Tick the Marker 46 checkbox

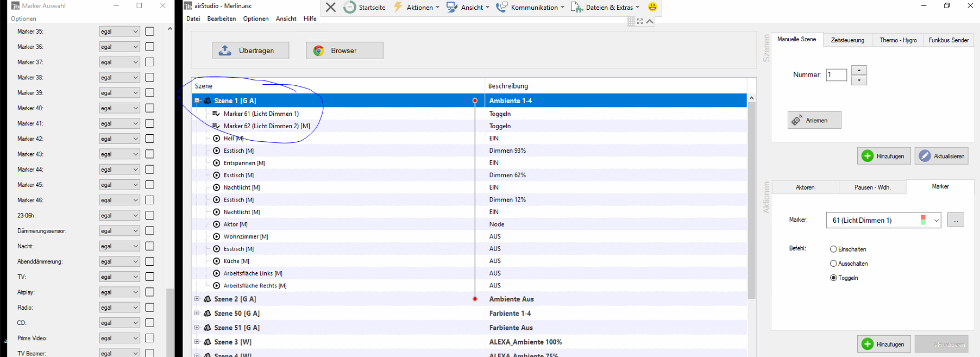tap(150, 200)
